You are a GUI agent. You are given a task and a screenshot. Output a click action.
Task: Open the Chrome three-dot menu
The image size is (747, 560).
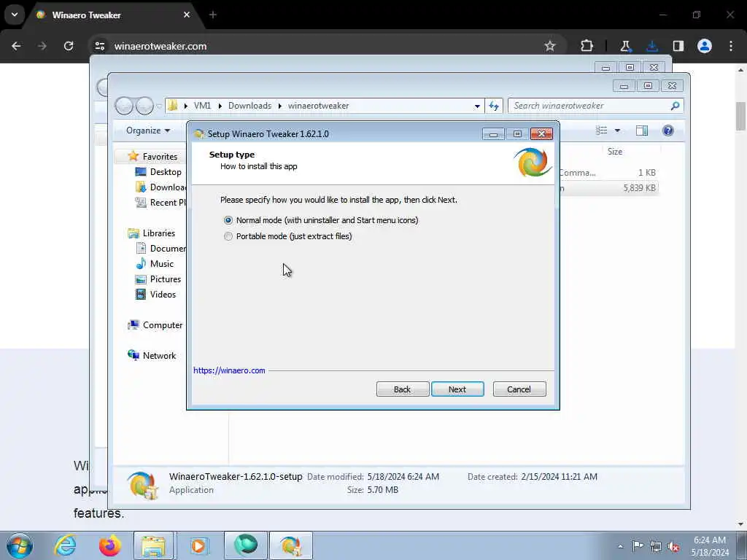731,46
